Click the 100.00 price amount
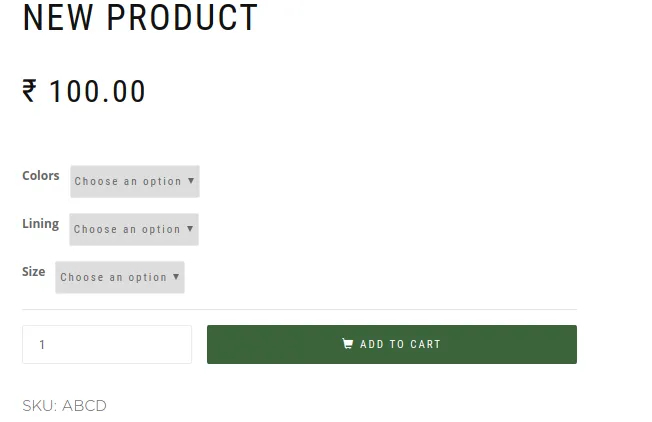The height and width of the screenshot is (422, 652). [x=97, y=92]
